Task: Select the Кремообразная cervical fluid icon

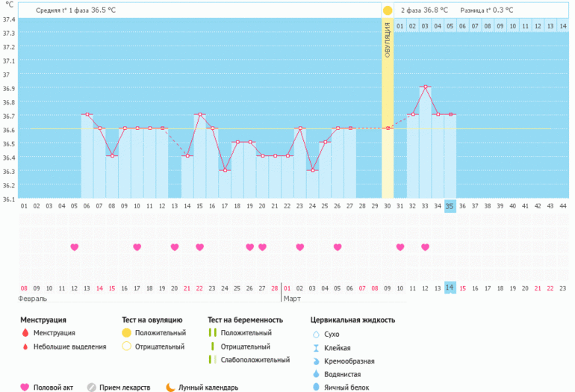Action: click(316, 361)
